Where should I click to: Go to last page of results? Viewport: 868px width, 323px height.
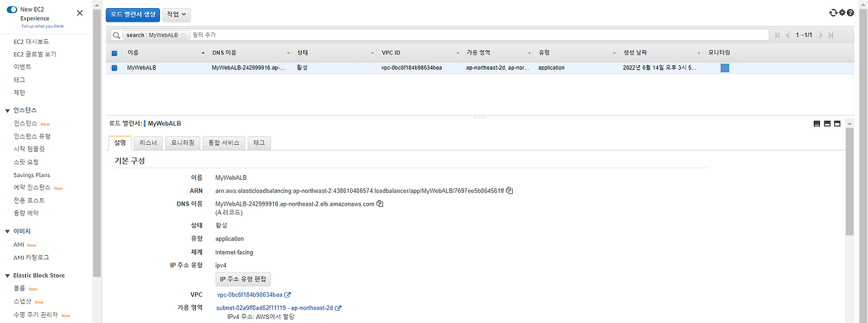[831, 35]
